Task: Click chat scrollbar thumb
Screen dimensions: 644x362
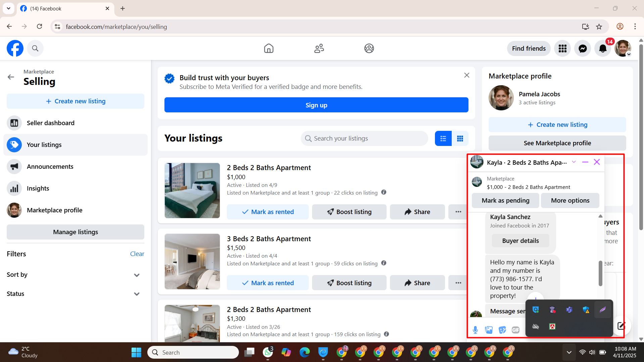Action: [x=600, y=273]
